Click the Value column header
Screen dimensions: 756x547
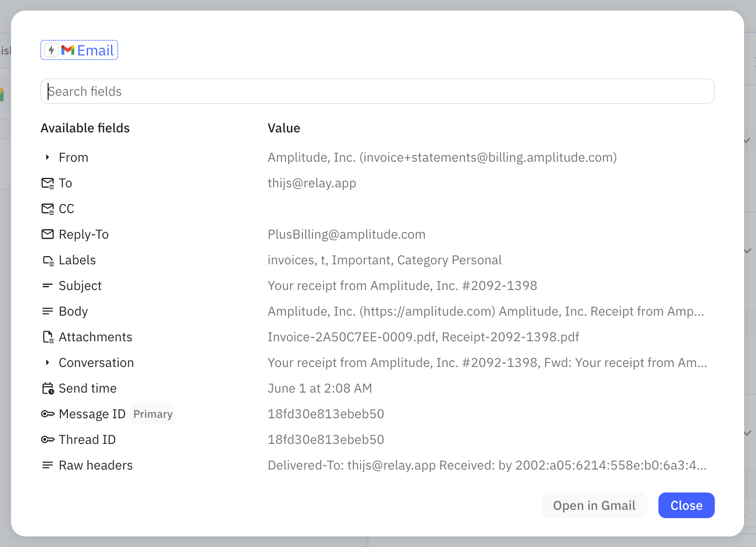tap(284, 128)
